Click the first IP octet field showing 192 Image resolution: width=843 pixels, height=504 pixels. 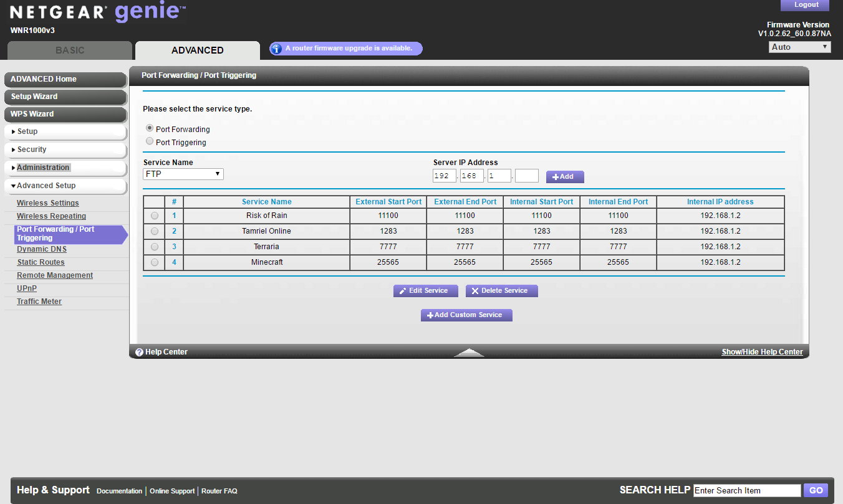click(445, 176)
